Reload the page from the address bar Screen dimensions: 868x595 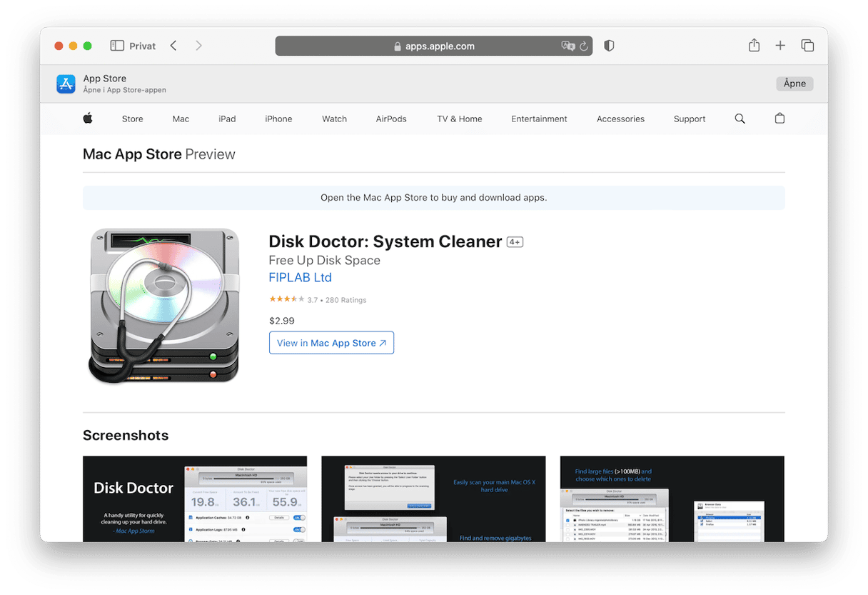[584, 46]
